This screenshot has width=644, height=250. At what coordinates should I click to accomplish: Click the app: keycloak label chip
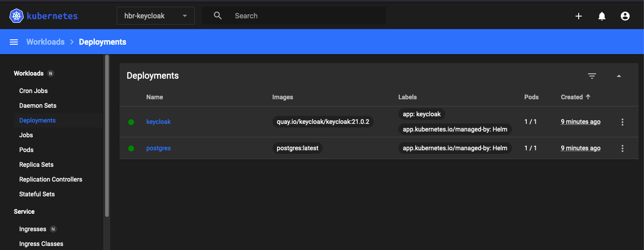422,114
